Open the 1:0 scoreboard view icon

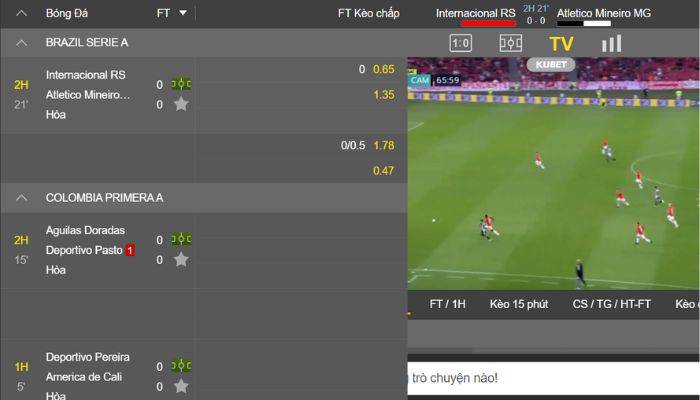(460, 43)
